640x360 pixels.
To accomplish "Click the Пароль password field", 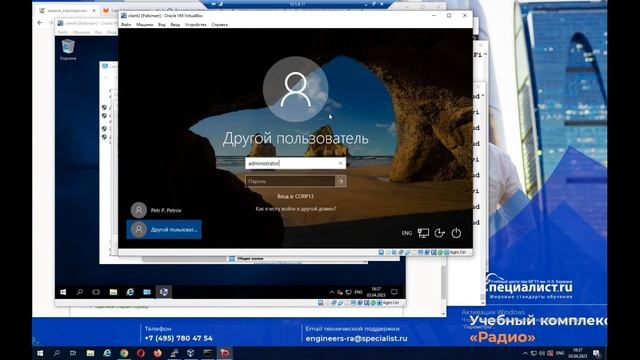I will click(x=290, y=181).
